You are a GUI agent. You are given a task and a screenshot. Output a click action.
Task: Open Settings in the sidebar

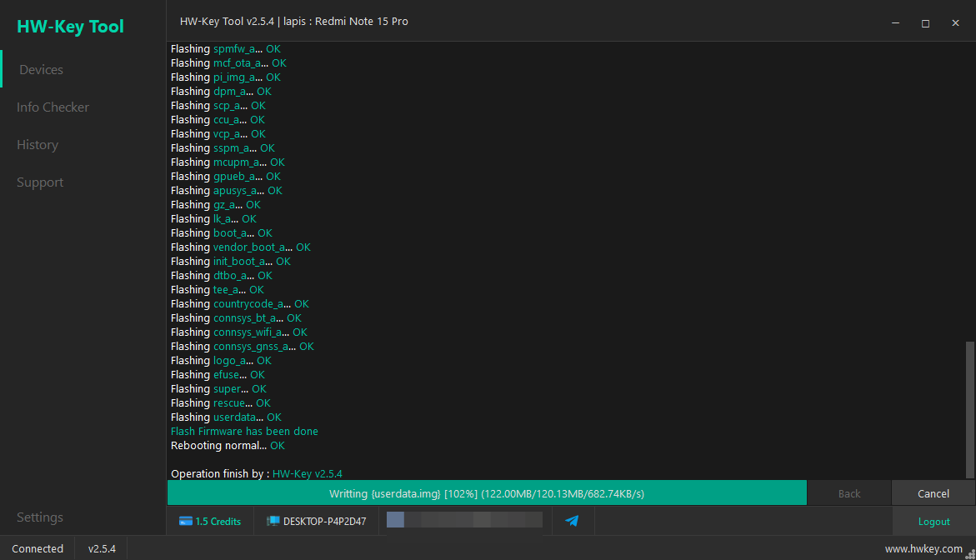40,517
